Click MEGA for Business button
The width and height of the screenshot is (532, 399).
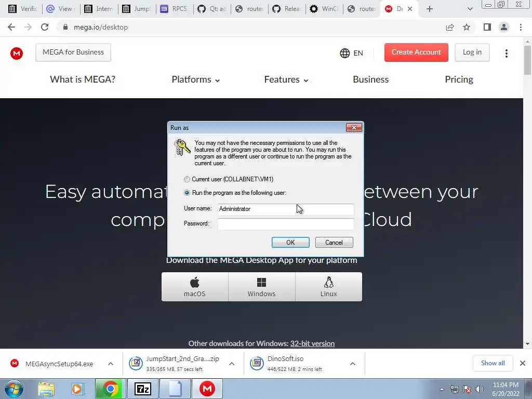(x=73, y=52)
